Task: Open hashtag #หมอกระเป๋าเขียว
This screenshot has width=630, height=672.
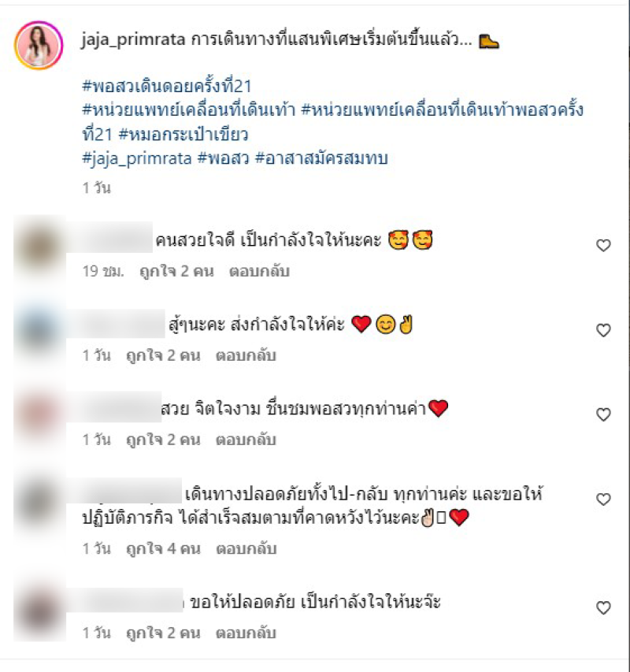Action: (x=183, y=134)
